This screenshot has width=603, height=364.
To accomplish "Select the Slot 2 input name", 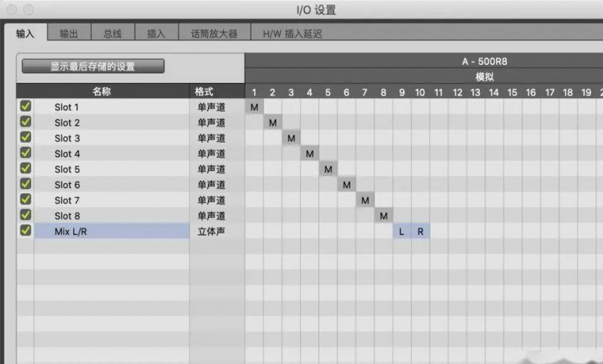I will (67, 123).
